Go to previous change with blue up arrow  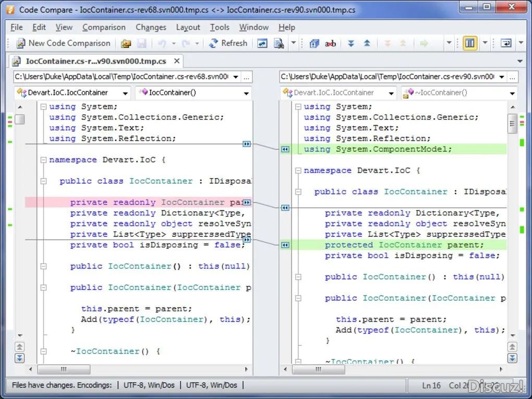(367, 43)
